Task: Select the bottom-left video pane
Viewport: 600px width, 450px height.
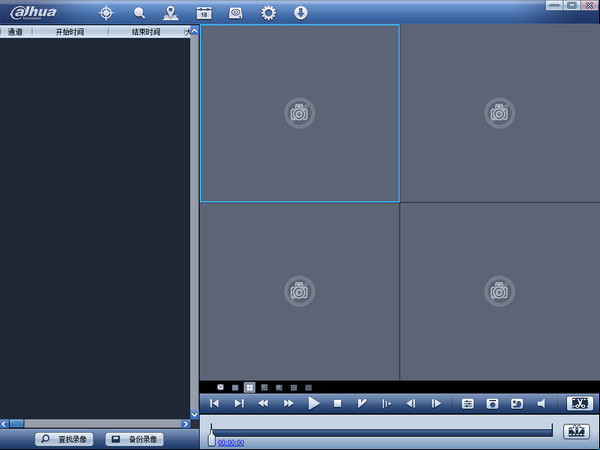Action: pos(300,292)
